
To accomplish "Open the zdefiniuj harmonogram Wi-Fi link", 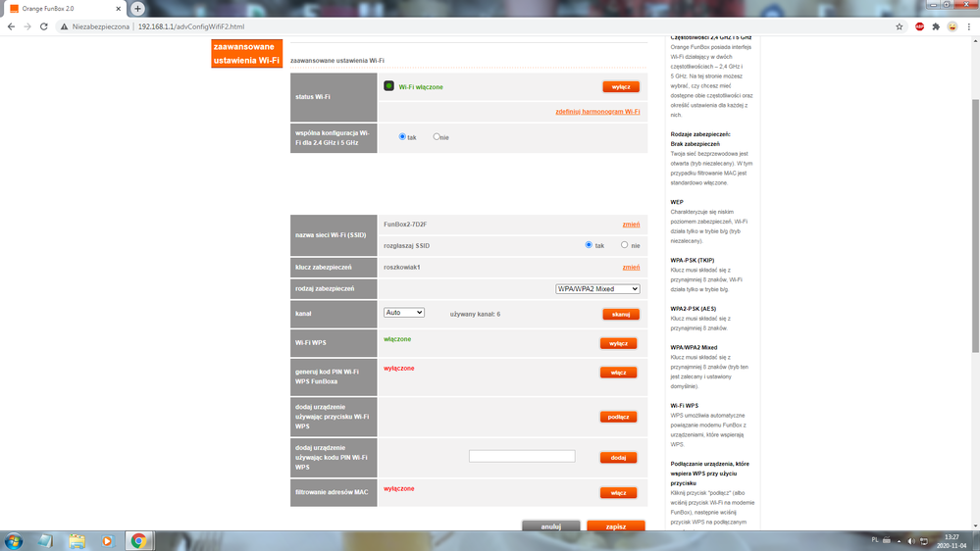I will coord(597,112).
